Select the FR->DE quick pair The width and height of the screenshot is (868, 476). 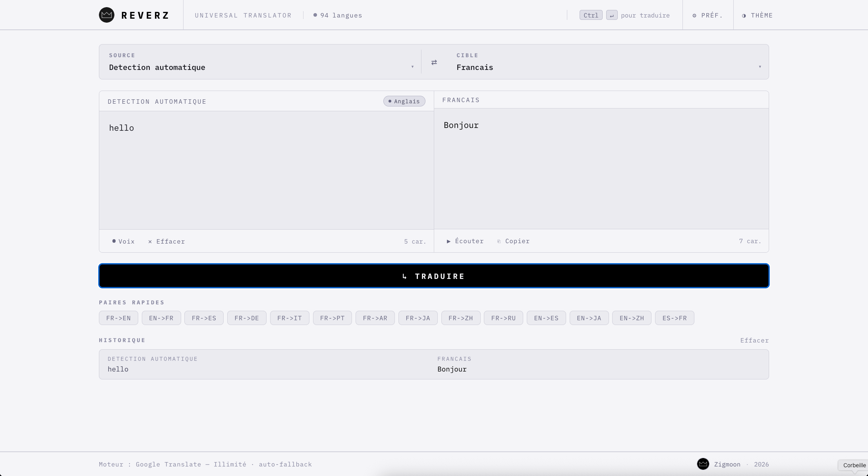click(247, 318)
